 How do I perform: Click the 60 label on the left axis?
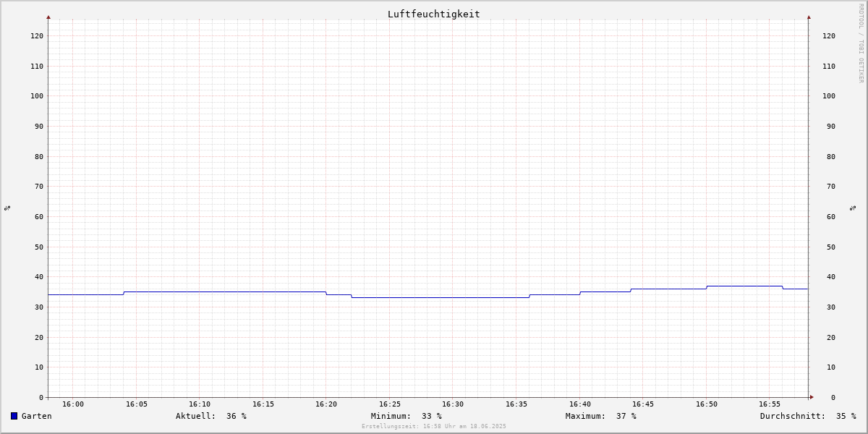(x=39, y=216)
